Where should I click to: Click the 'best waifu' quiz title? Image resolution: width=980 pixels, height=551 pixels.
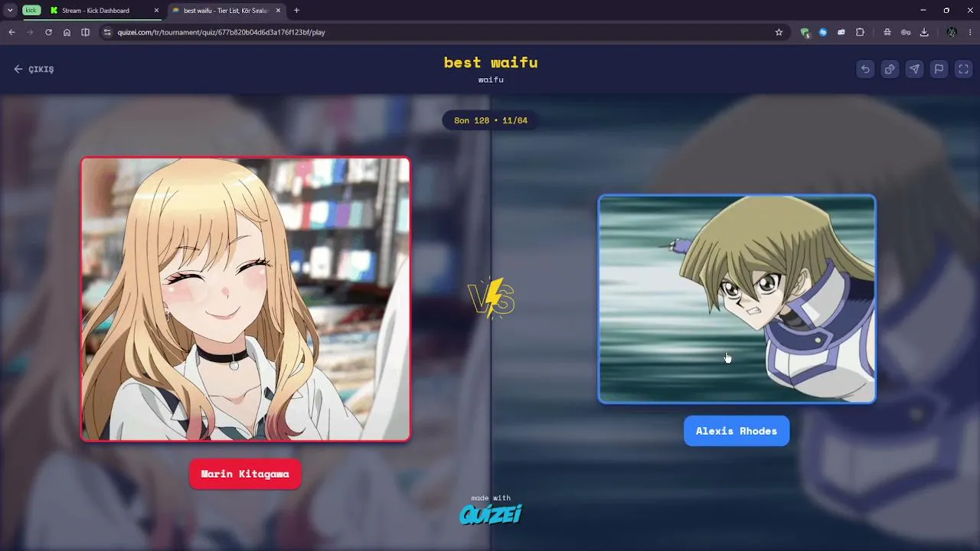click(491, 63)
